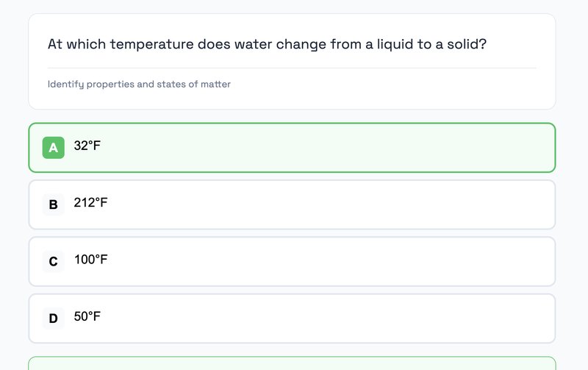Click "Identify properties and states of matter" subtitle
Viewport: 588px width, 370px height.
[139, 85]
